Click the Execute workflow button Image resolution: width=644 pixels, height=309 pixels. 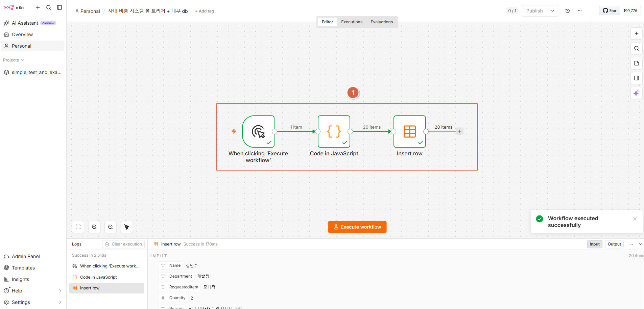point(357,227)
